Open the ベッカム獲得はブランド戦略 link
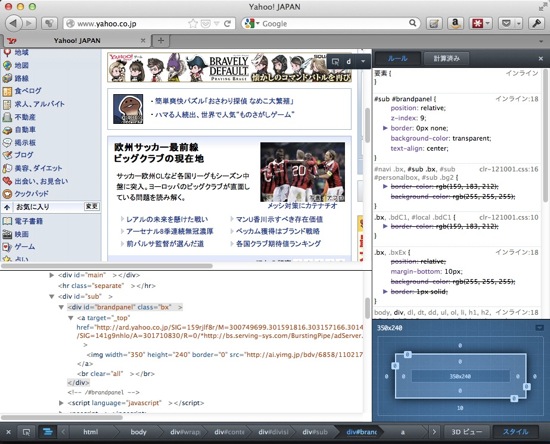The height and width of the screenshot is (444, 550). pos(278,231)
